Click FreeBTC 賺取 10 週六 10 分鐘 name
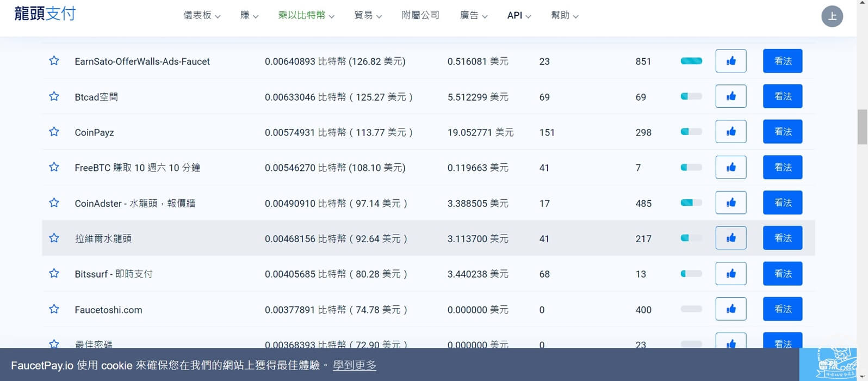This screenshot has width=868, height=381. (x=137, y=168)
